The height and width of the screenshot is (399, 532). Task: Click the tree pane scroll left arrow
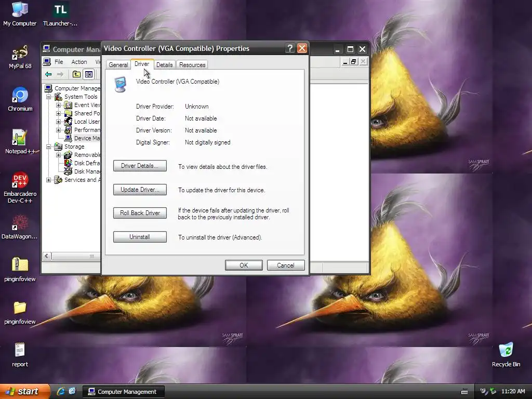coord(47,256)
